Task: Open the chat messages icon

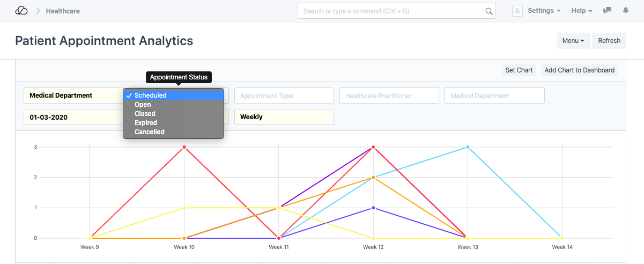Action: click(608, 11)
